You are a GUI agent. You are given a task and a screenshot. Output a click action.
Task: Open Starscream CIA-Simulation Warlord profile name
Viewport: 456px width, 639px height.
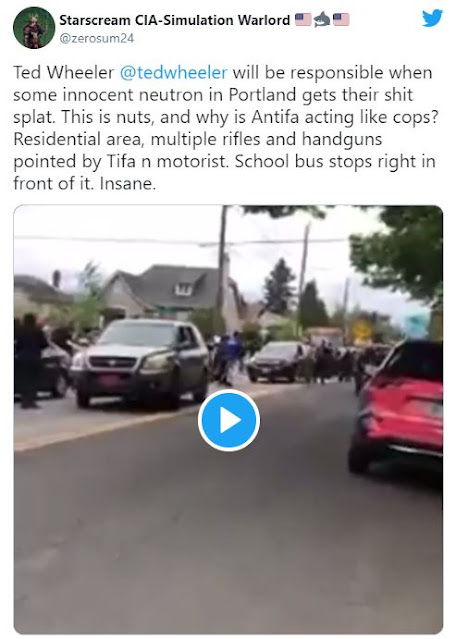(x=175, y=20)
